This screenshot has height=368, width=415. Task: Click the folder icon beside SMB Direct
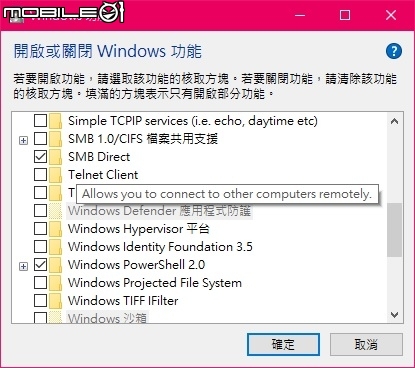point(55,156)
